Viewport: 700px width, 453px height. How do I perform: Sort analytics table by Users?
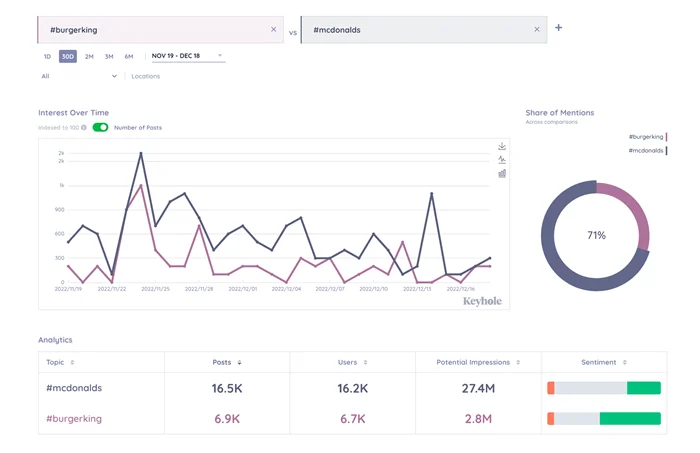(365, 362)
